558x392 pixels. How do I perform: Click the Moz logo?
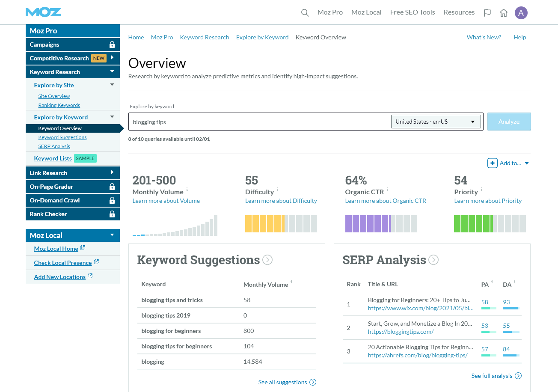[43, 12]
